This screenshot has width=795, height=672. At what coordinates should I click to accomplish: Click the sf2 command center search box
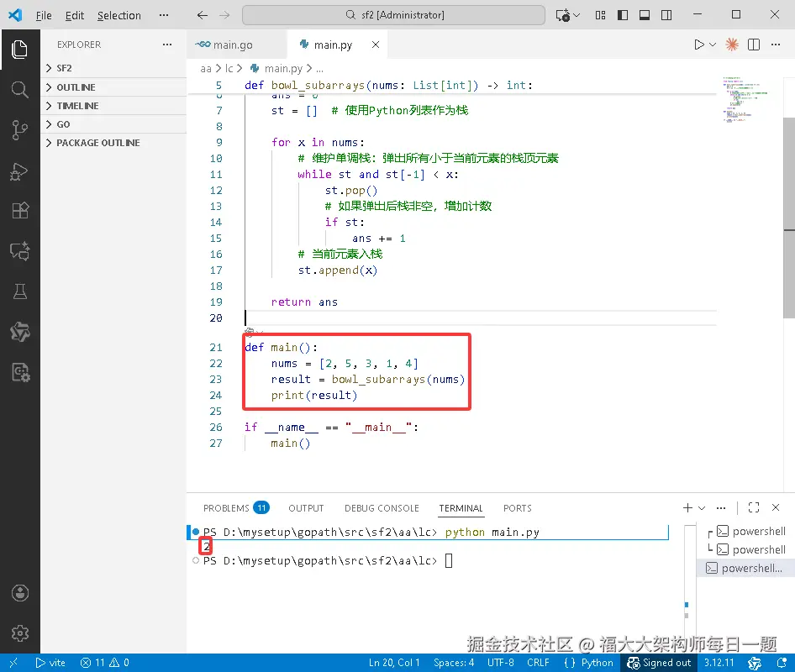[x=393, y=15]
